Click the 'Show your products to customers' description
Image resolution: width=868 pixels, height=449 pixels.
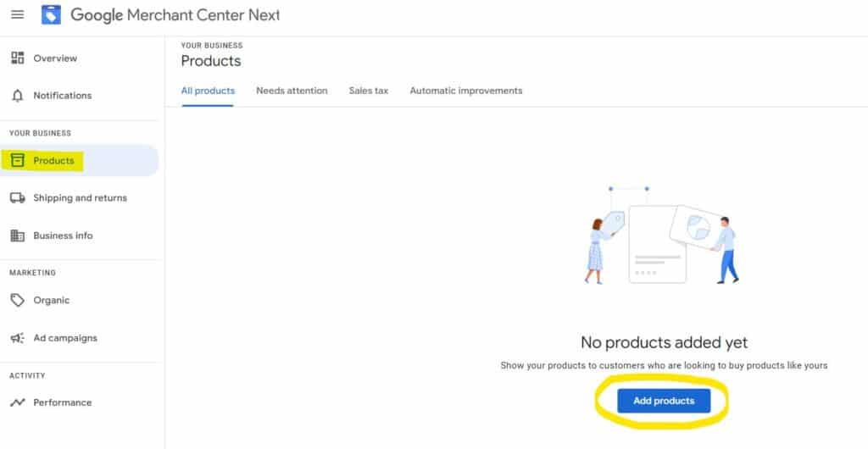[x=665, y=365]
